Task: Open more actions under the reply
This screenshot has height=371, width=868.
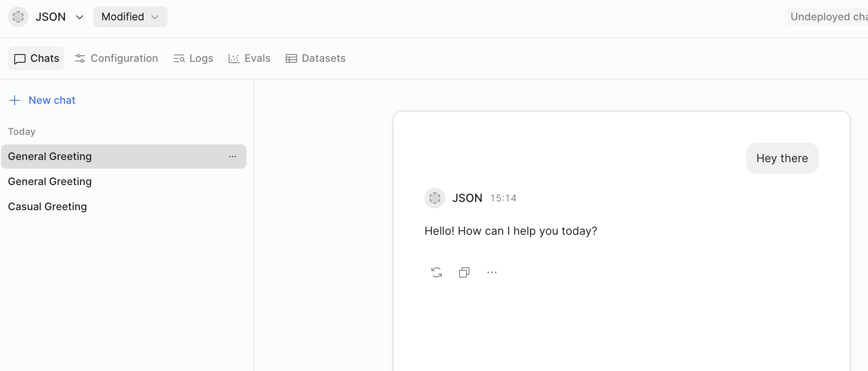Action: (492, 272)
